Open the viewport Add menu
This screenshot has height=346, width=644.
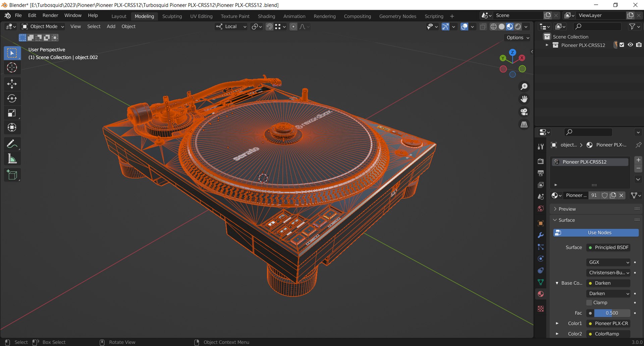coord(111,26)
